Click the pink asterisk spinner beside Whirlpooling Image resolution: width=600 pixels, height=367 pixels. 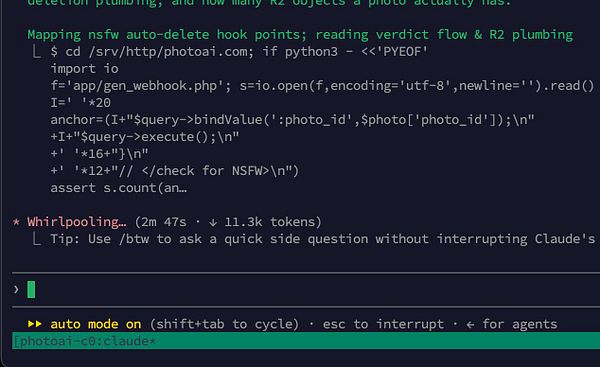pos(16,222)
